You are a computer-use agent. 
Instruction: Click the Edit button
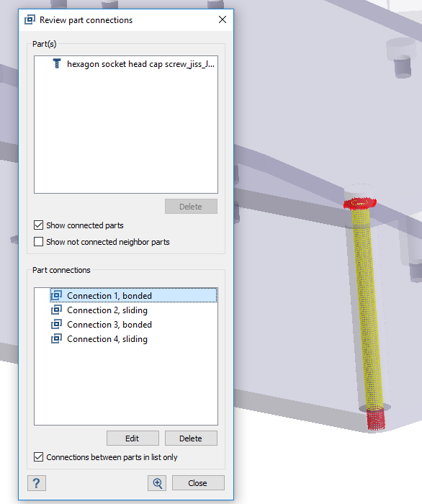[133, 438]
